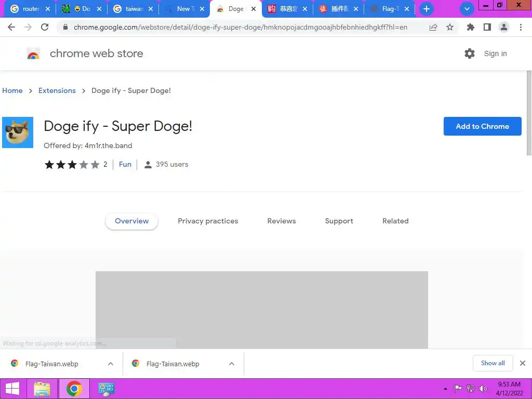This screenshot has width=532, height=399.
Task: Expand second Flag-Taiwan.webp download options arrow
Action: point(232,364)
